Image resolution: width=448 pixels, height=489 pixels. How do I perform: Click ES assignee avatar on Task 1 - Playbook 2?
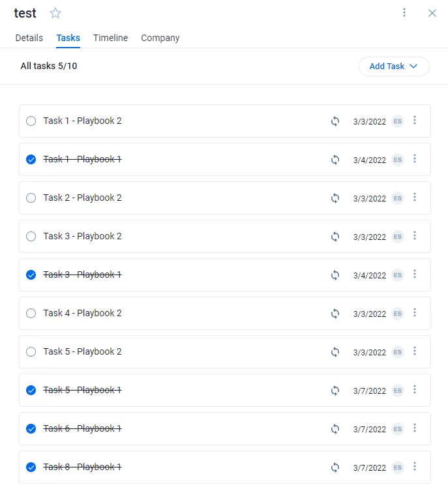(397, 121)
